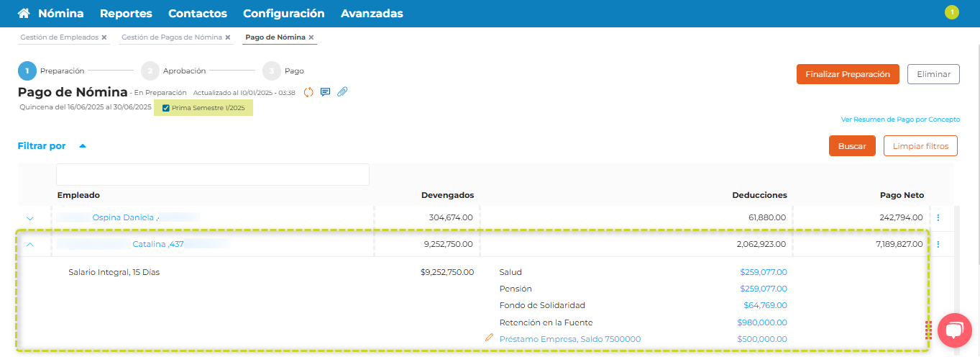Open the comments chat bubble icon
The width and height of the screenshot is (980, 357).
pyautogui.click(x=325, y=92)
